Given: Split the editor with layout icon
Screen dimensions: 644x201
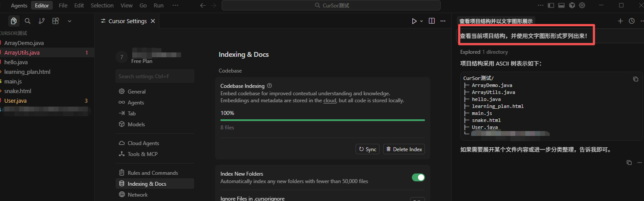Looking at the screenshot, I should [432, 21].
